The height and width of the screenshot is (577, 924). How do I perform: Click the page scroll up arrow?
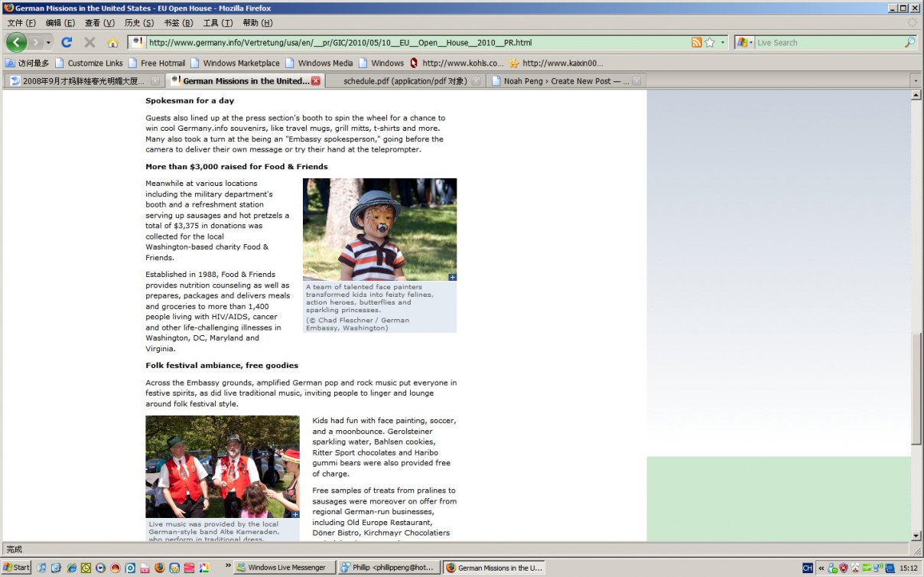916,96
